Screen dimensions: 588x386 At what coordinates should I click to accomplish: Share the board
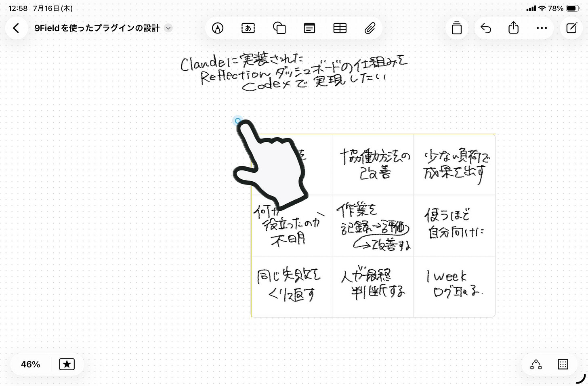[513, 28]
